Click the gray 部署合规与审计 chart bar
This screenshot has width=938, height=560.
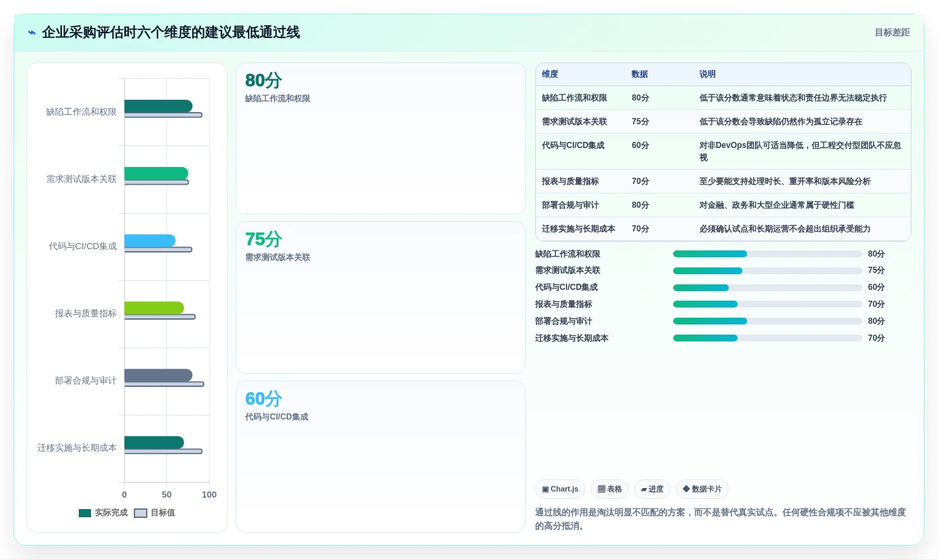point(158,375)
